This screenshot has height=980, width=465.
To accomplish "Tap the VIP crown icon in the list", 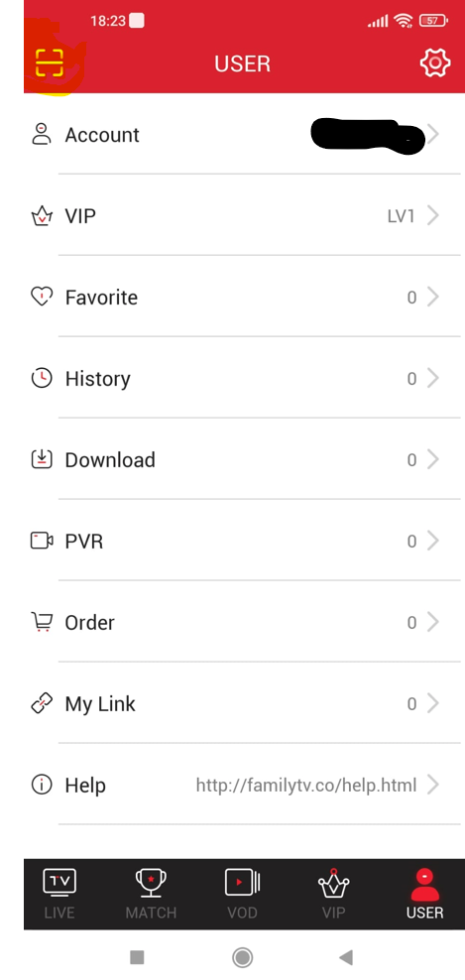I will (x=42, y=216).
